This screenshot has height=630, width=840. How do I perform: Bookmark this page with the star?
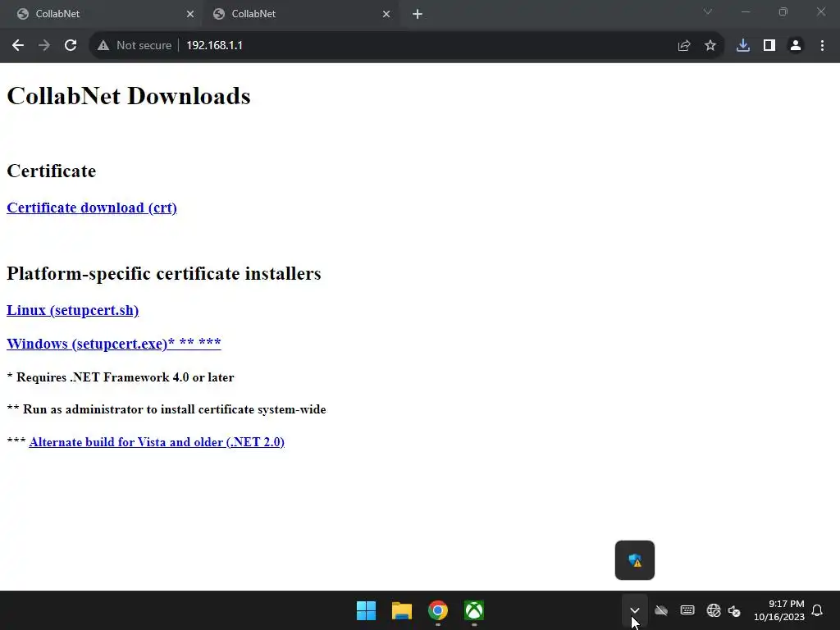(x=710, y=46)
